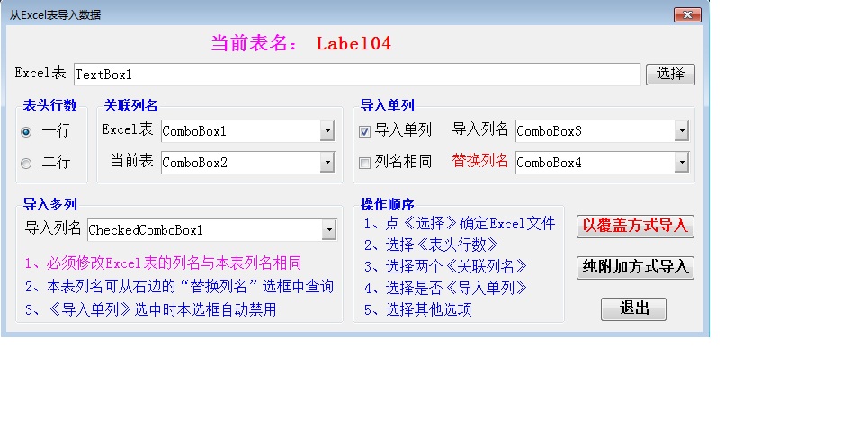Expand the CheckedComboBox1 dropdown arrow
Viewport: 868px width, 428px height.
[x=329, y=230]
